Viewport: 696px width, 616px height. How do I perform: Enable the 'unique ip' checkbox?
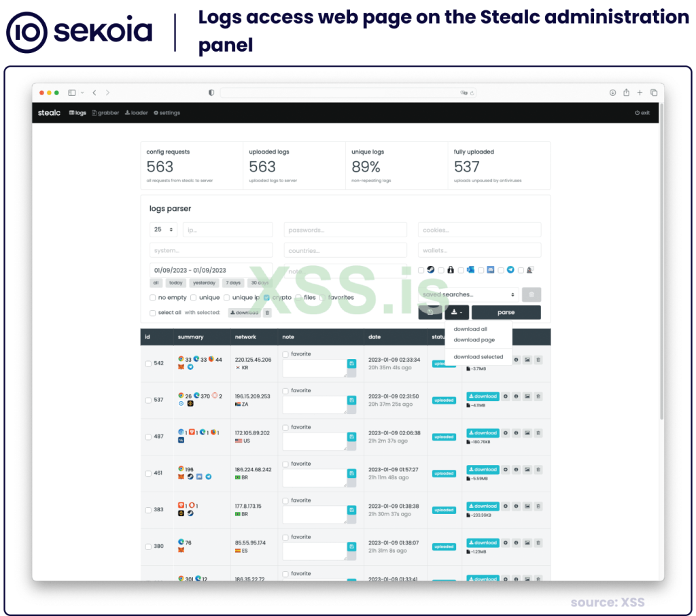pos(227,298)
